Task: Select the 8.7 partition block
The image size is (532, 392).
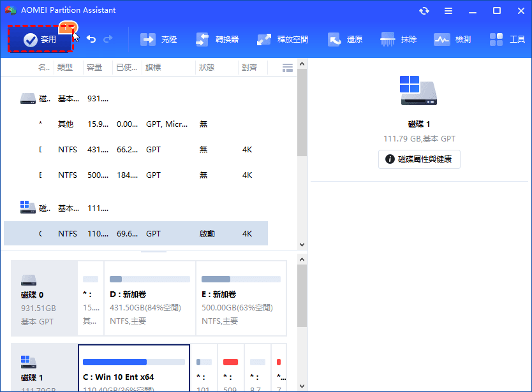Action: (258, 368)
